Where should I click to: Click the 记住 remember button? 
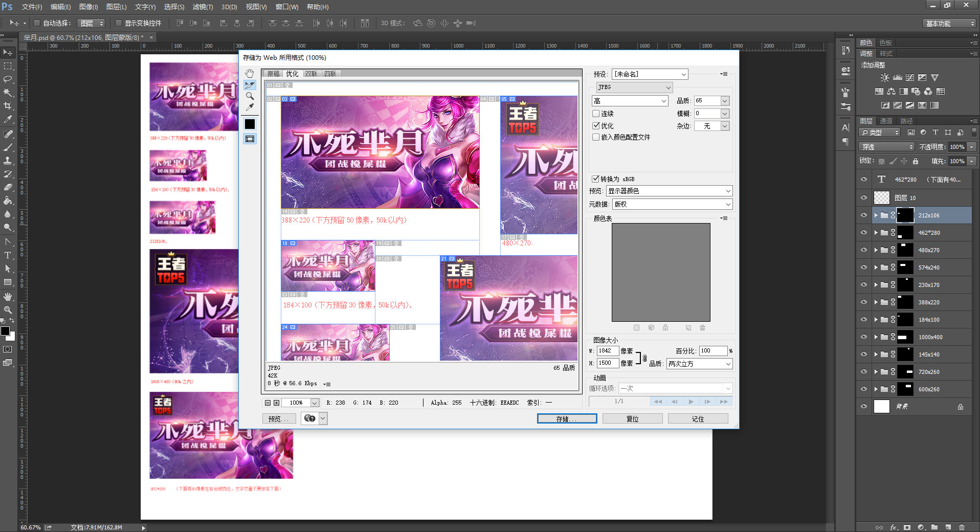(x=698, y=418)
